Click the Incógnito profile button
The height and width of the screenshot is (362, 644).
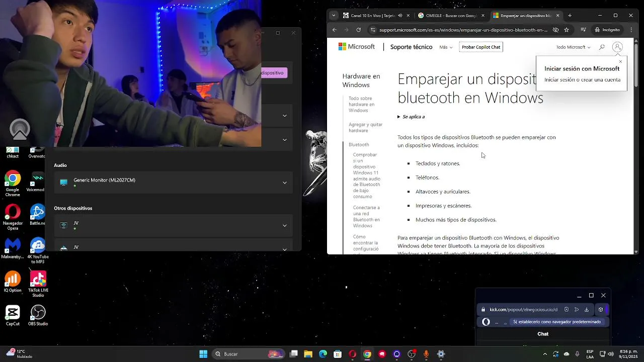coord(607,30)
